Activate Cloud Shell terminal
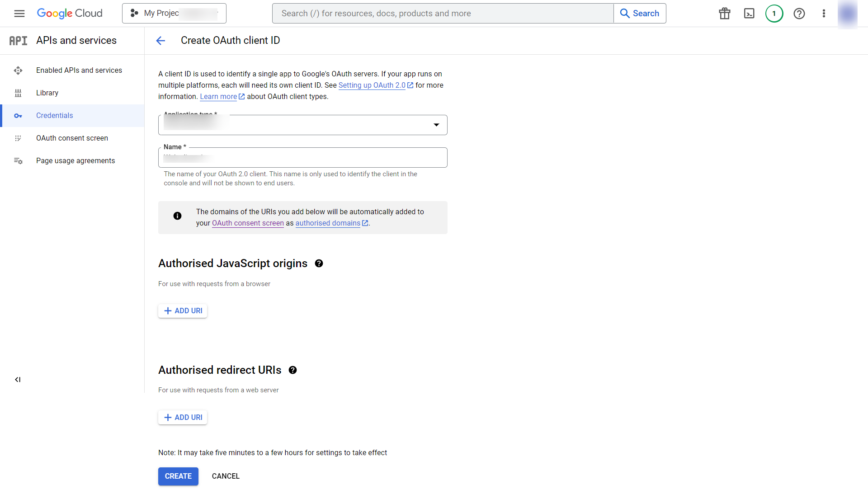This screenshot has height=499, width=868. tap(749, 13)
